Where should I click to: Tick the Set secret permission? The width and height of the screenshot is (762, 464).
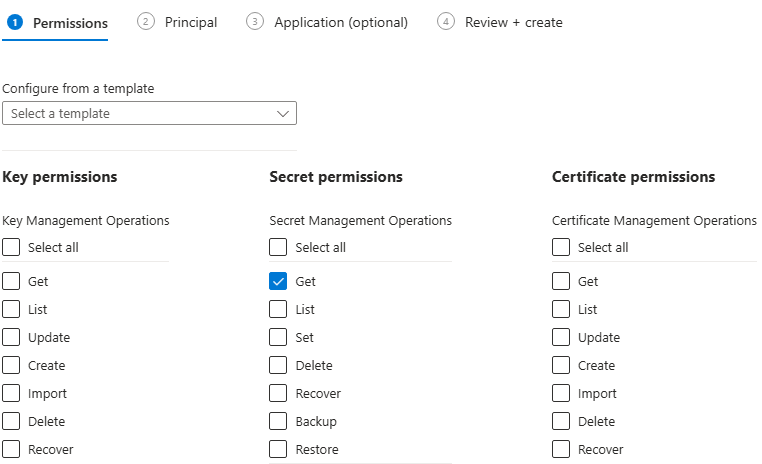pos(278,338)
